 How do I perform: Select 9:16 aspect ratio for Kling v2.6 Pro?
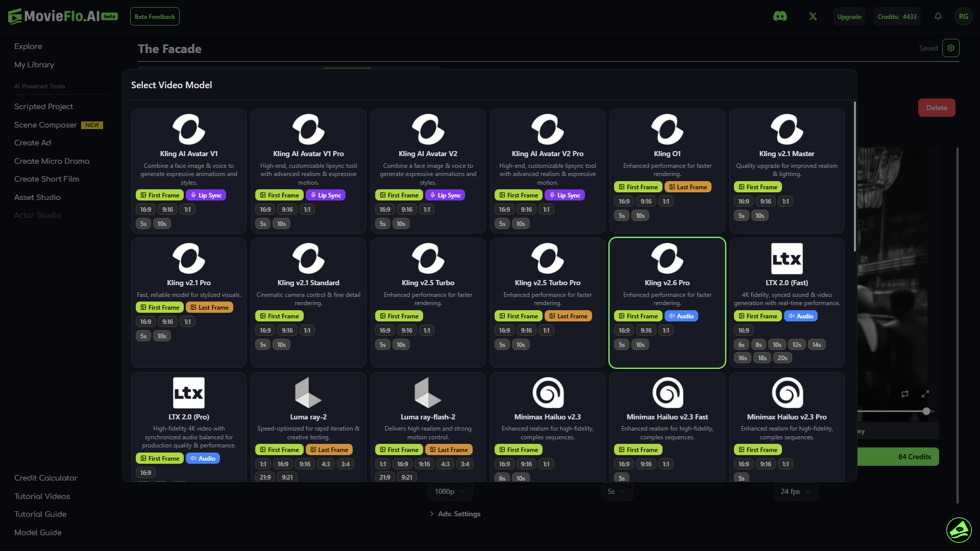tap(646, 330)
